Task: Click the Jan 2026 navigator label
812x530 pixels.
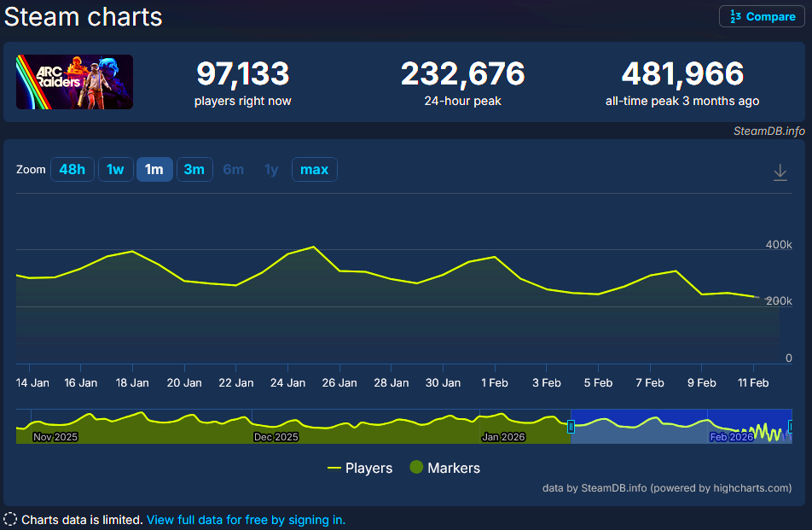Action: pos(503,437)
